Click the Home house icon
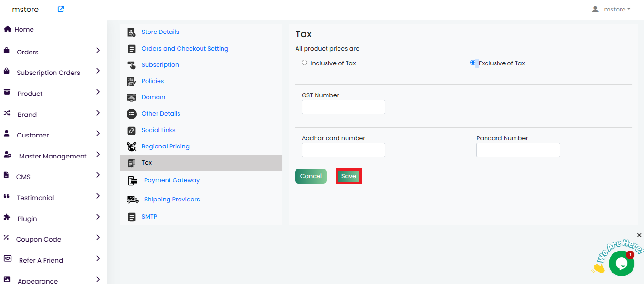644x284 pixels. point(7,29)
